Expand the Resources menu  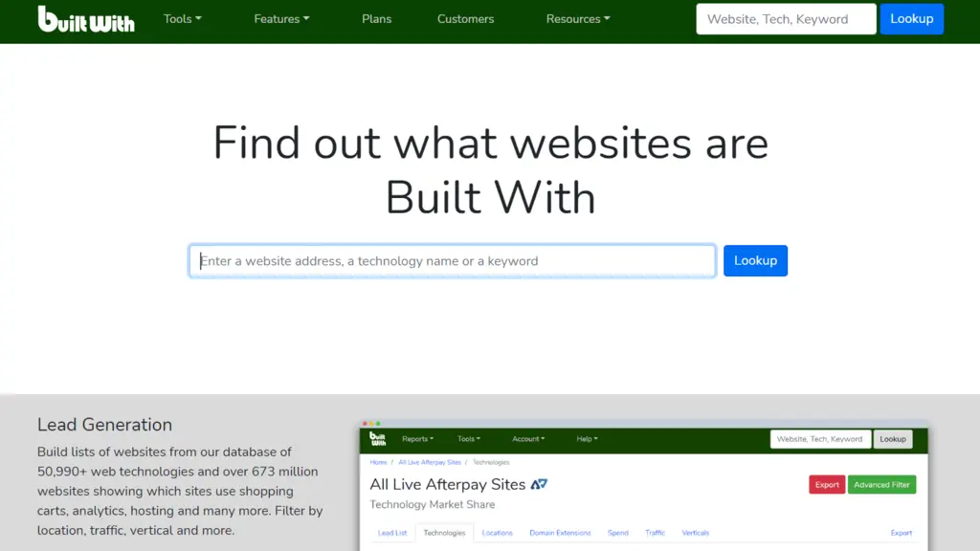(577, 18)
